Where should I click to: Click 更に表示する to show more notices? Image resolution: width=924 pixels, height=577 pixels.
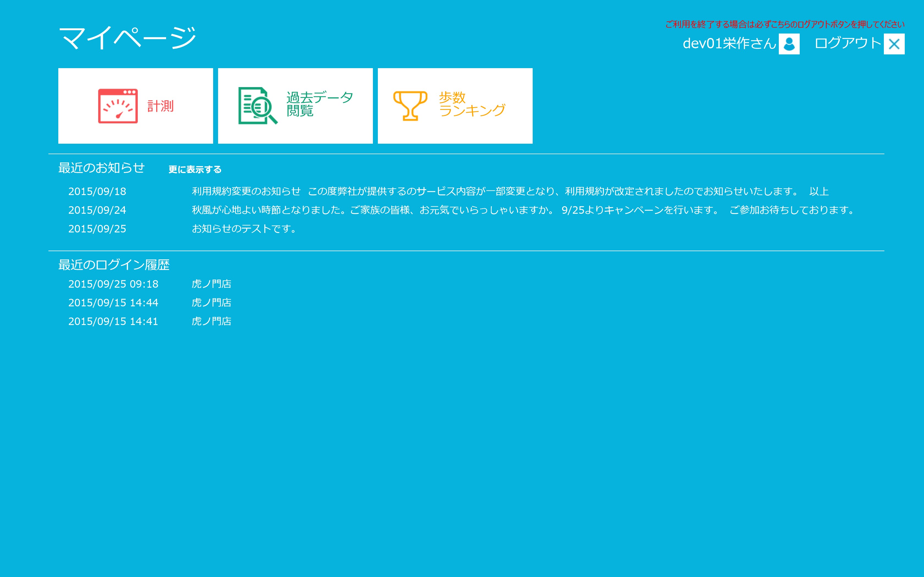[x=195, y=170]
